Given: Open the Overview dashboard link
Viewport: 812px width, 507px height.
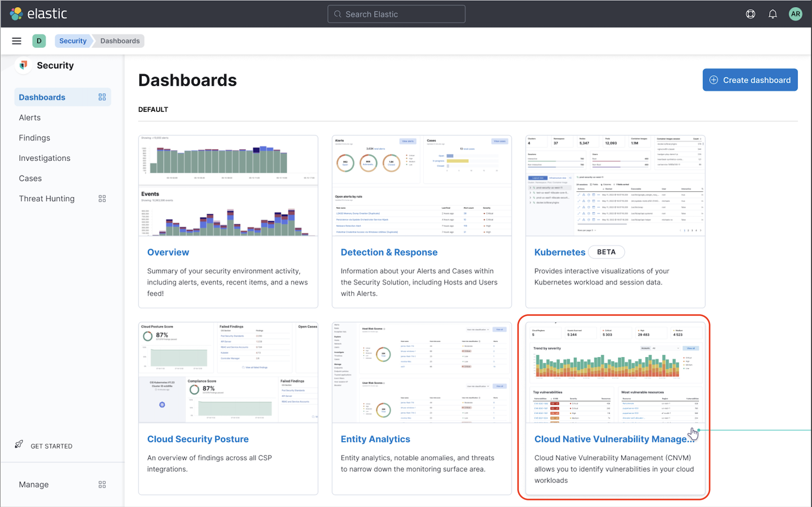Looking at the screenshot, I should (x=168, y=252).
